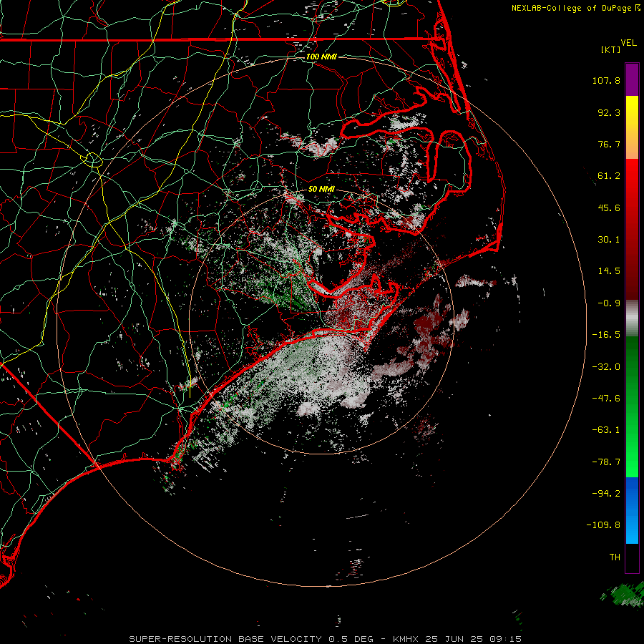The width and height of the screenshot is (644, 644).
Task: Click the [KT] units label
Action: coord(610,49)
